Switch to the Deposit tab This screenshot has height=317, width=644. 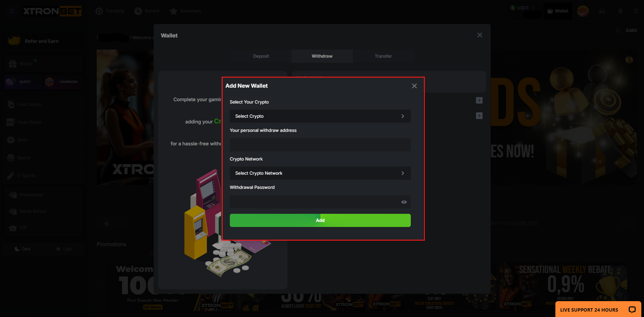pyautogui.click(x=261, y=56)
